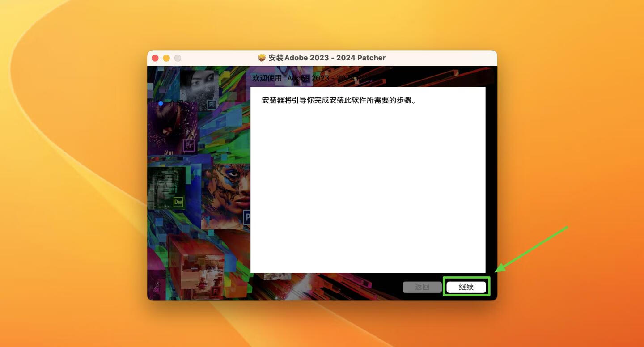Screen dimensions: 644x347
Task: Click the green highlight box around 继续
Action: click(467, 287)
